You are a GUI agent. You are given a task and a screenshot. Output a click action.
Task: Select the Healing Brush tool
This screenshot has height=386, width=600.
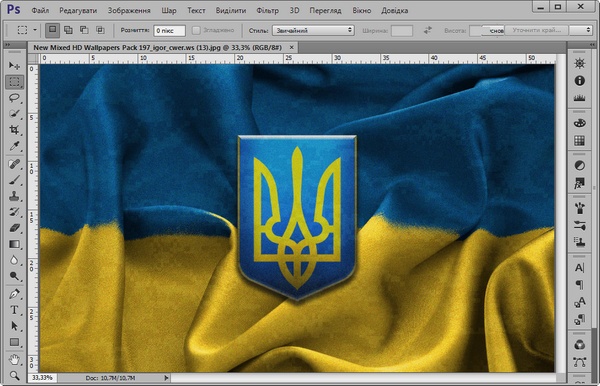(x=14, y=164)
